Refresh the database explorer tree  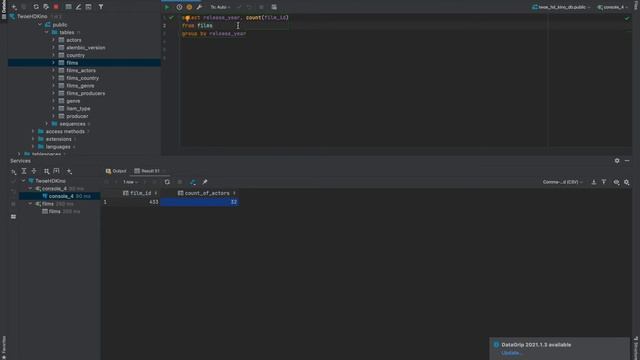point(36,7)
